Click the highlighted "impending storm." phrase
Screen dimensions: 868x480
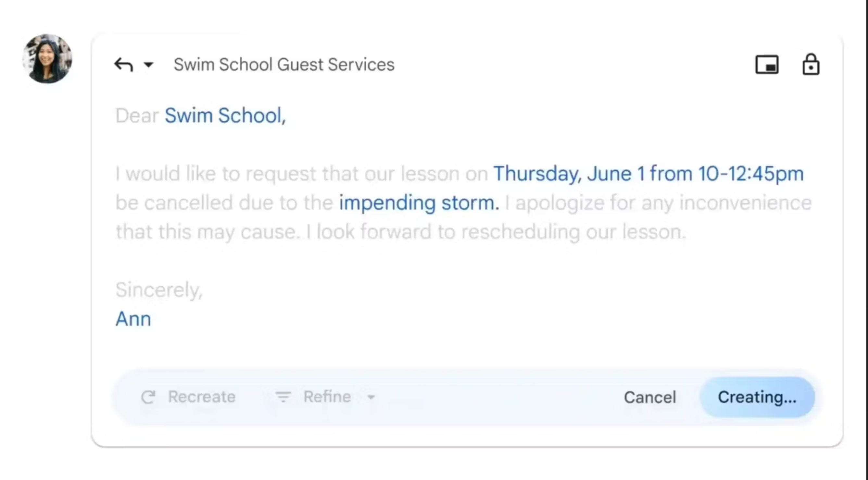[419, 203]
